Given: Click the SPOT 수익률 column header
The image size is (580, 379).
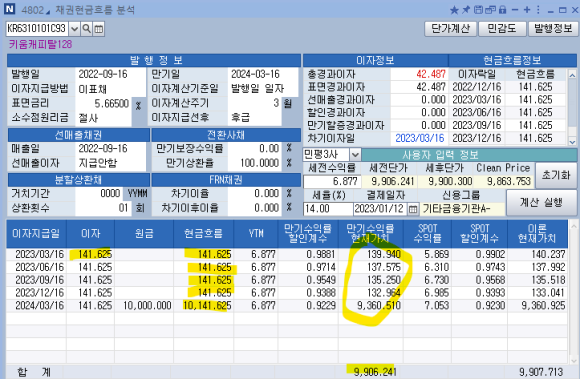Looking at the screenshot, I should coord(428,234).
